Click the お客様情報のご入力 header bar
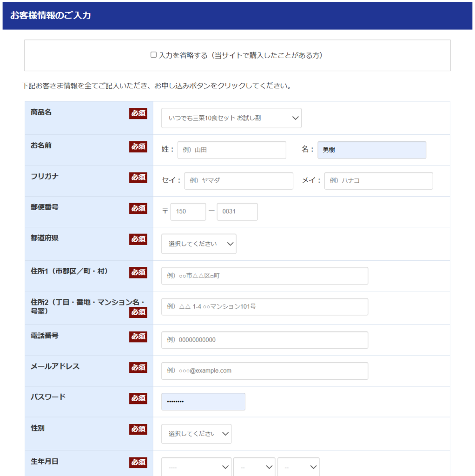 pyautogui.click(x=237, y=15)
